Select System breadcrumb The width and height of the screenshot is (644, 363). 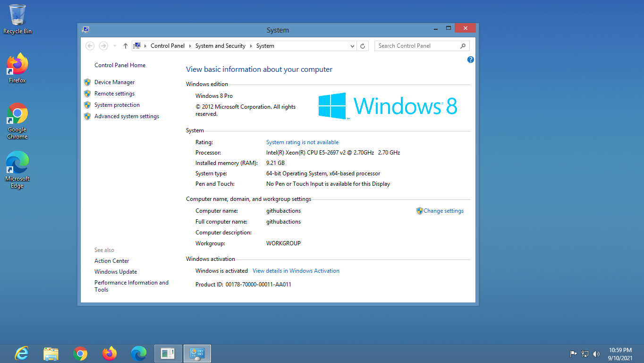click(265, 46)
